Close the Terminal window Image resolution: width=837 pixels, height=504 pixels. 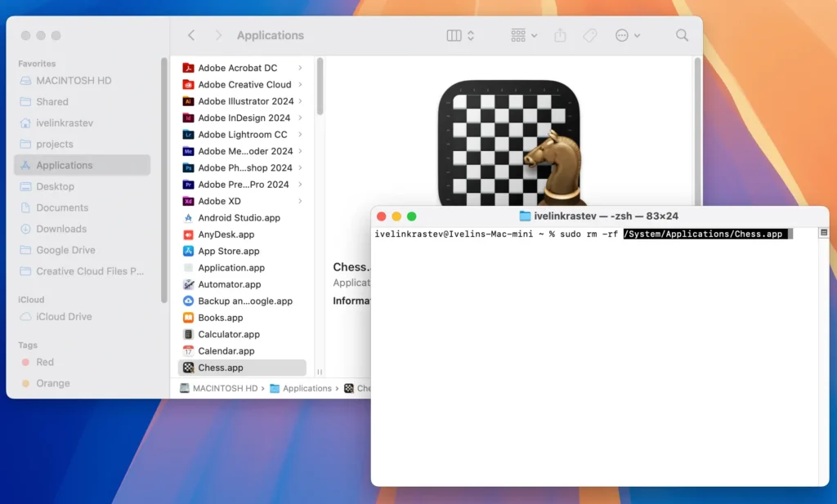381,216
